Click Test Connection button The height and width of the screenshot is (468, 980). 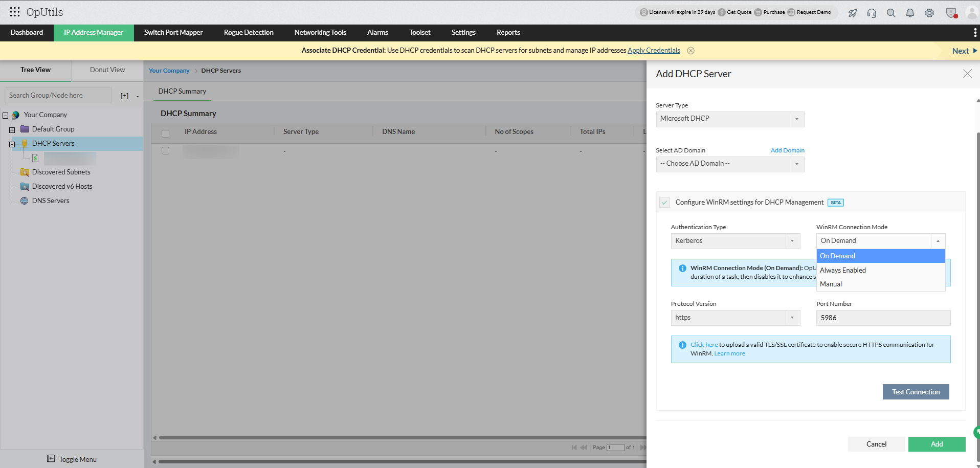pos(916,392)
